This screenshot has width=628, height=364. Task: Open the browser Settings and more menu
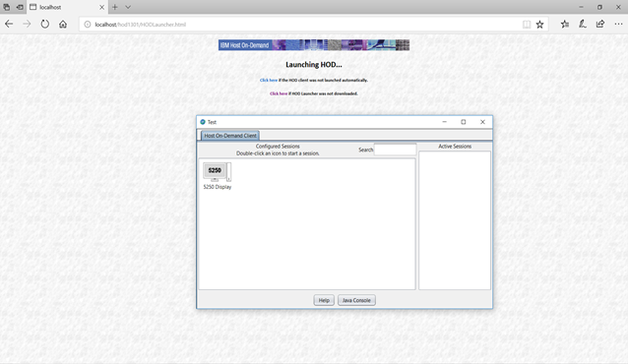click(618, 24)
